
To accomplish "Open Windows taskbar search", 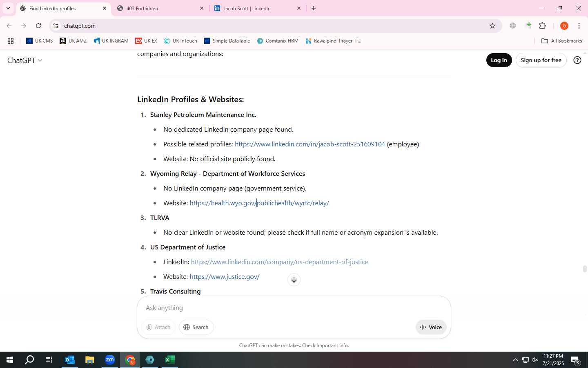I will click(29, 360).
